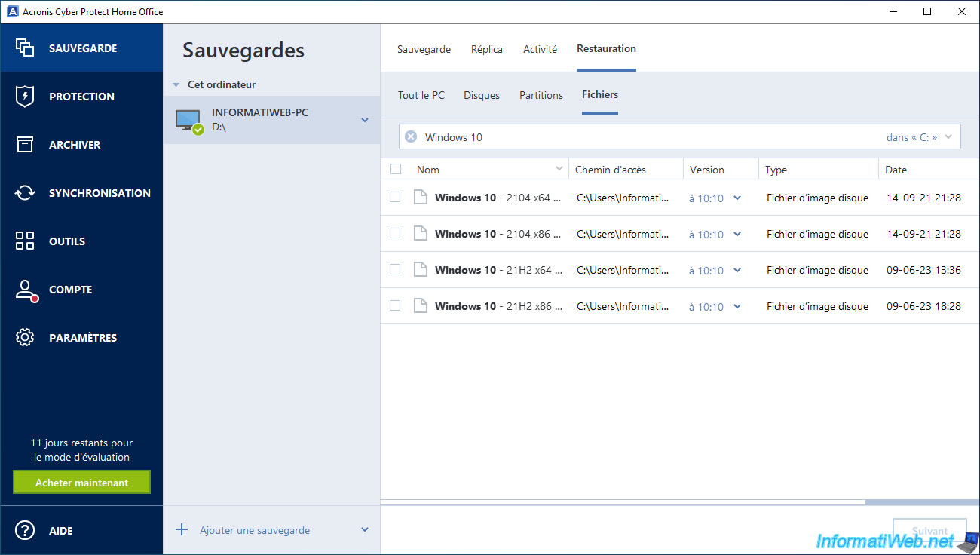Click the date 09-06-23 18:28
980x555 pixels.
[923, 306]
